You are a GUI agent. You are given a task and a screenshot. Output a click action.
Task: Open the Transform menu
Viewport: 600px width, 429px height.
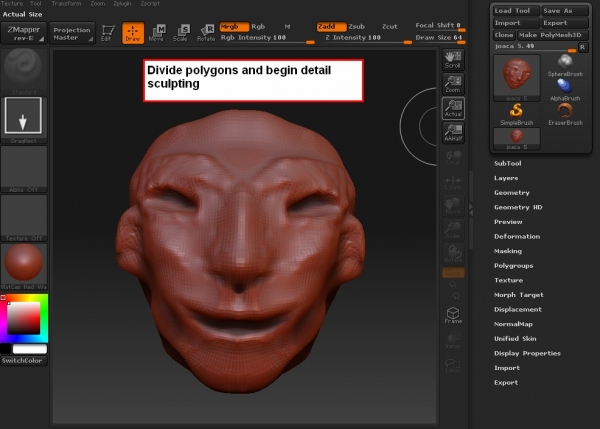pyautogui.click(x=66, y=3)
